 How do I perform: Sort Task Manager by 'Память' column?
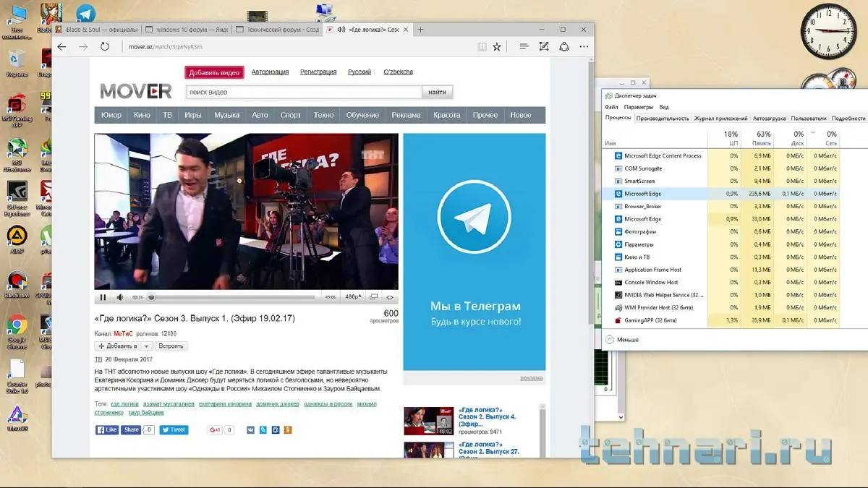tap(758, 137)
